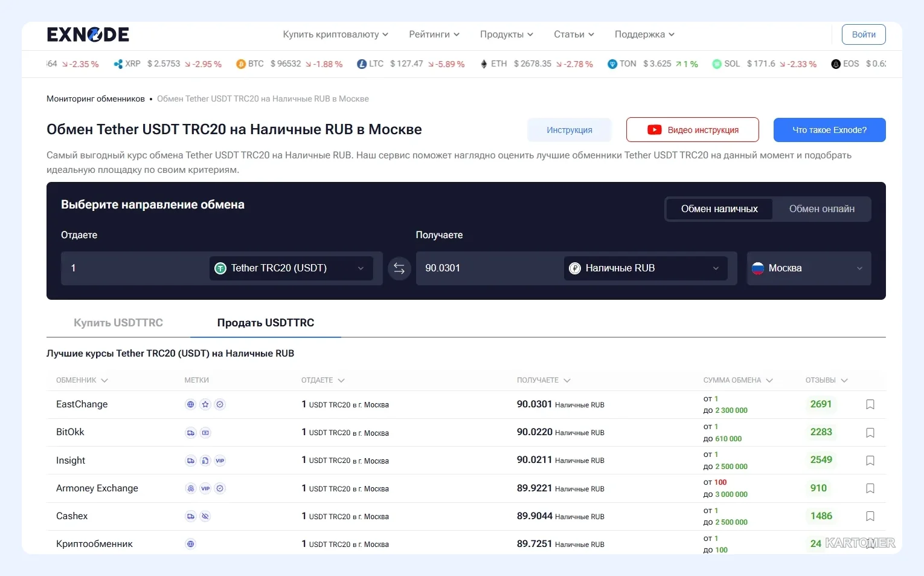Open the Поддержка menu
This screenshot has height=576, width=924.
pos(644,34)
